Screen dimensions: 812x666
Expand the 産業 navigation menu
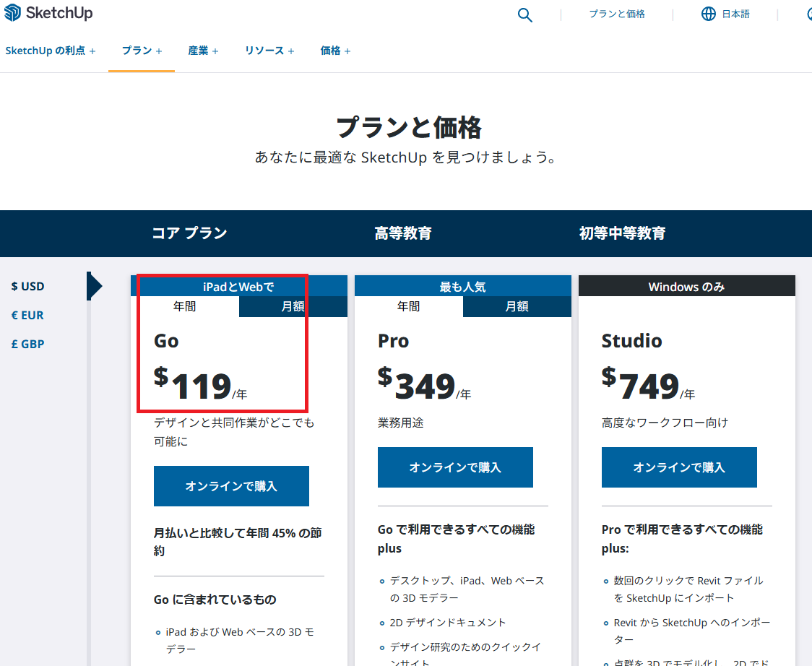(203, 51)
